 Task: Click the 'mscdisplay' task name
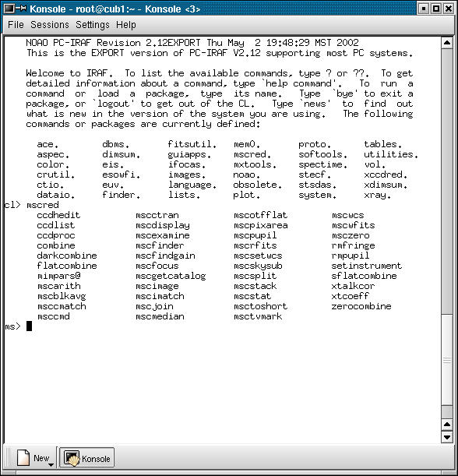[x=163, y=226]
